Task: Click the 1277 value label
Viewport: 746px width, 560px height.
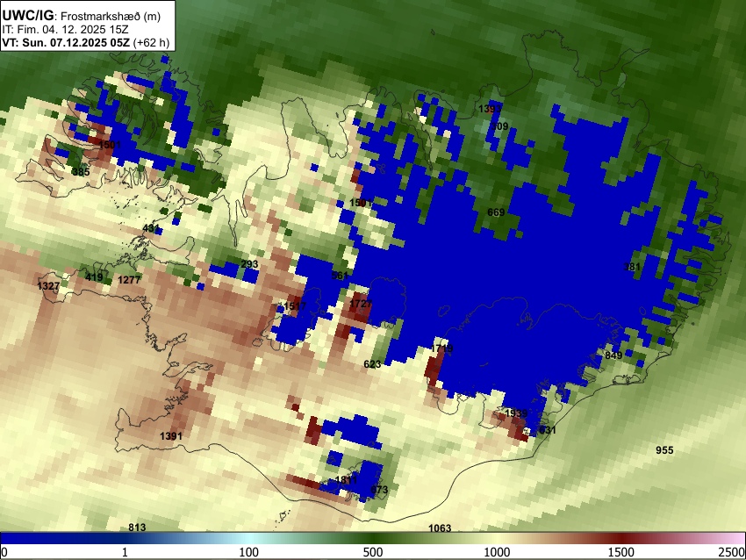Action: 129,280
